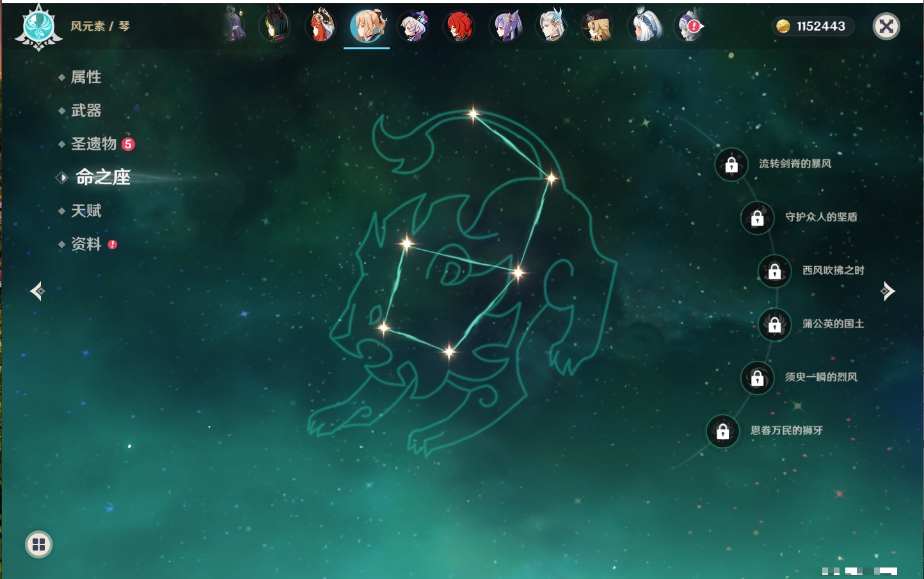Image resolution: width=924 pixels, height=579 pixels.
Task: Open the 圣遗物 artifacts tab
Action: coord(93,144)
